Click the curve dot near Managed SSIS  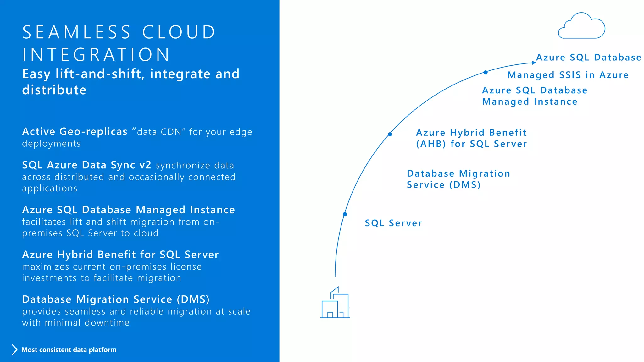(486, 72)
